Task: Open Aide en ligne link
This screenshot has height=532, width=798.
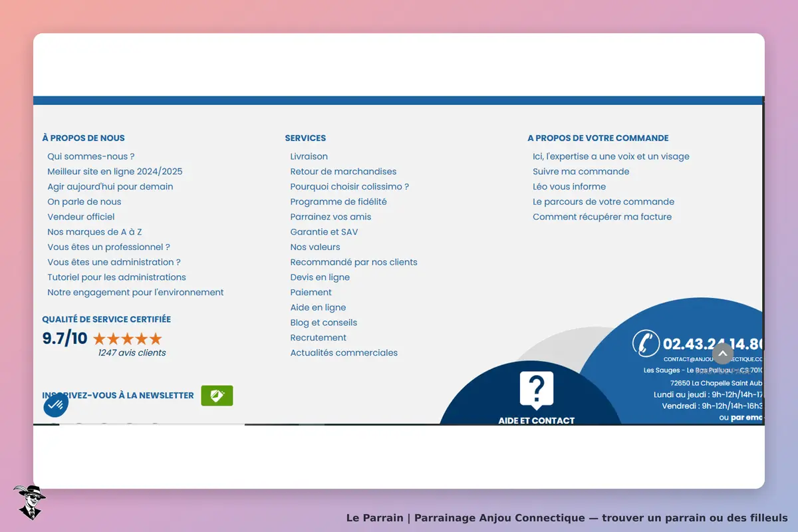Action: tap(319, 307)
